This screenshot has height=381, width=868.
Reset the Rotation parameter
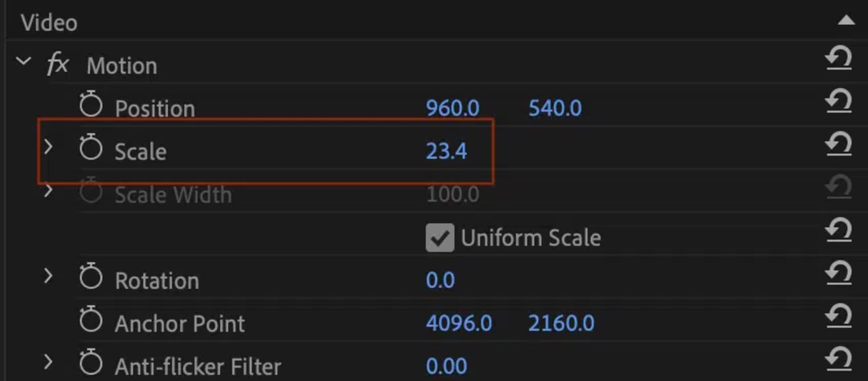838,274
